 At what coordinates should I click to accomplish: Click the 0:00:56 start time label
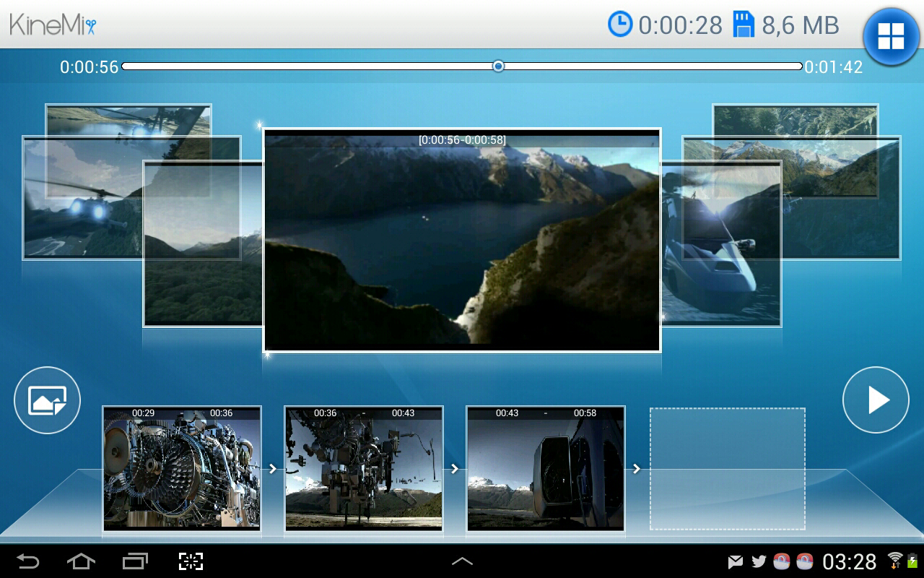[89, 67]
